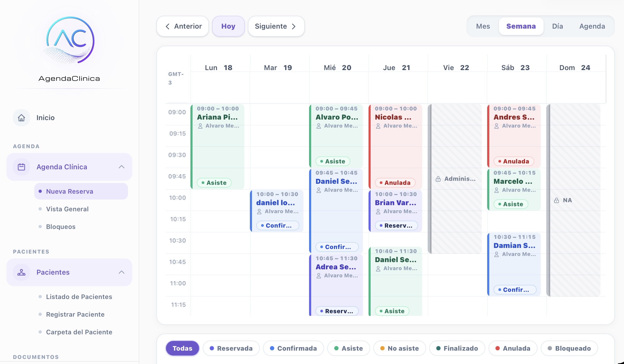The image size is (624, 364).
Task: Click the Agenda Clínica calendar icon
Action: click(x=21, y=167)
